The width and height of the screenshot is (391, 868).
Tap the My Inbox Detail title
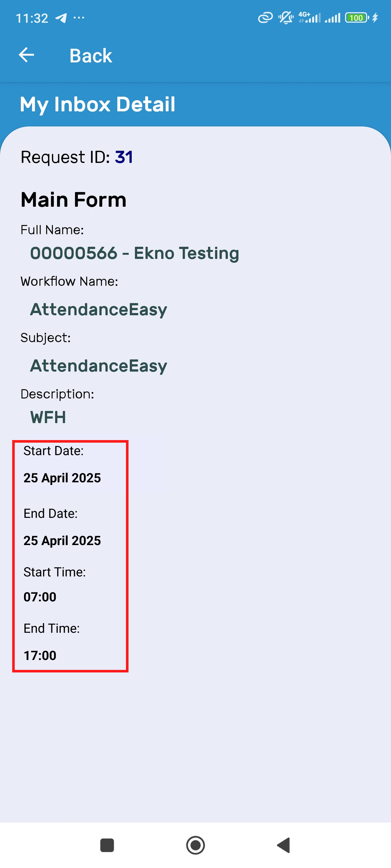pyautogui.click(x=97, y=104)
